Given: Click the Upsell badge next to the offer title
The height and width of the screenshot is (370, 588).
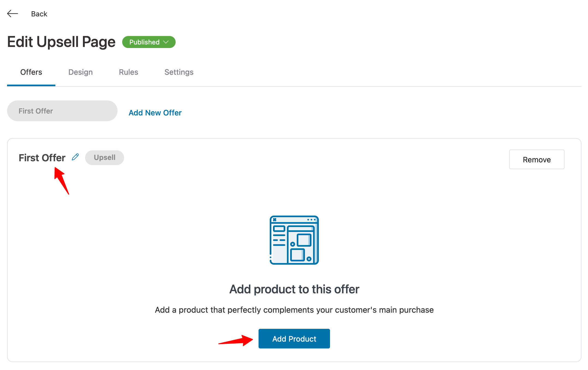Looking at the screenshot, I should click(104, 157).
